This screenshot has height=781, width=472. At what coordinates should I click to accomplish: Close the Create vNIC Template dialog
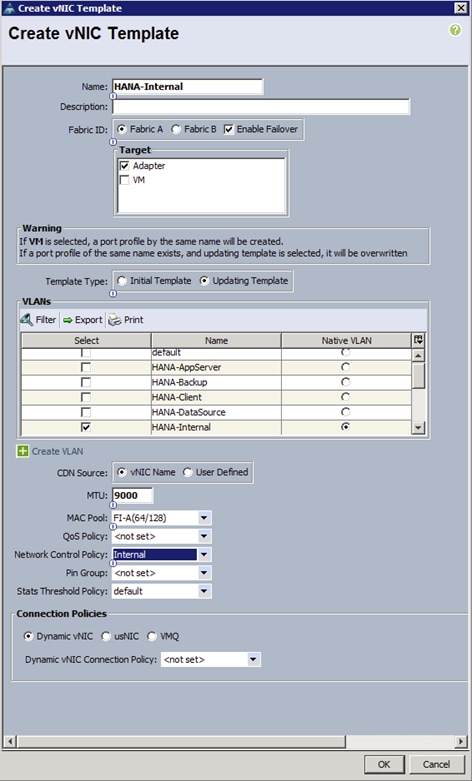(461, 8)
